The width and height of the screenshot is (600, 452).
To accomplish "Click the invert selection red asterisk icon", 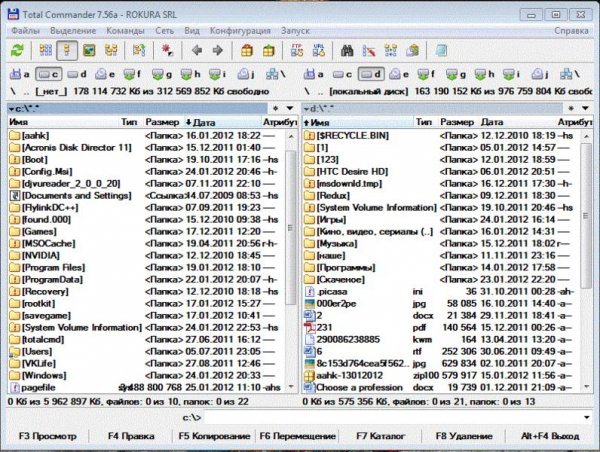I will [x=167, y=50].
